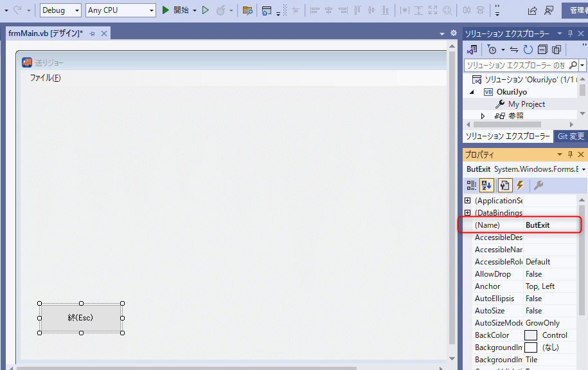Select My Project in Solution Explorer

(x=526, y=104)
